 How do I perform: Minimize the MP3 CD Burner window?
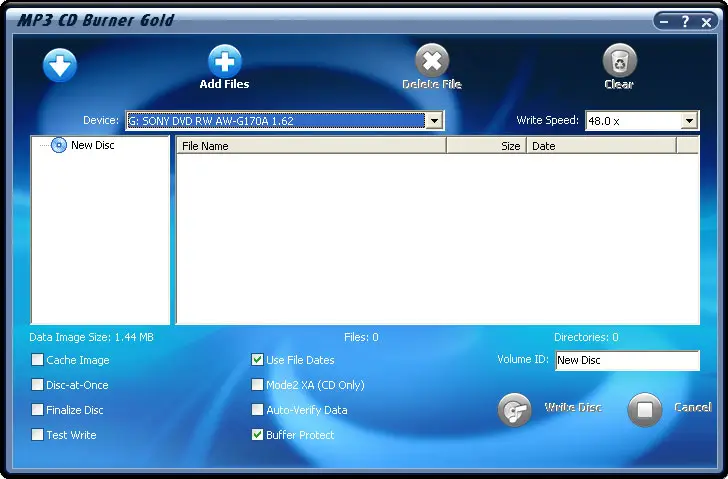pyautogui.click(x=664, y=21)
